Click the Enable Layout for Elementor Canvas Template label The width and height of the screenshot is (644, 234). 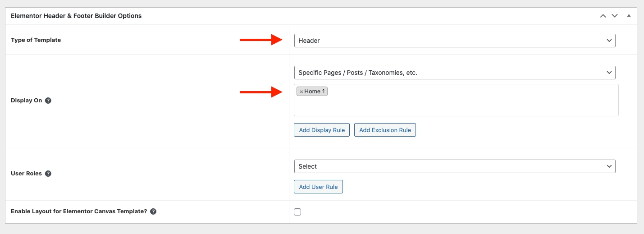tap(79, 211)
